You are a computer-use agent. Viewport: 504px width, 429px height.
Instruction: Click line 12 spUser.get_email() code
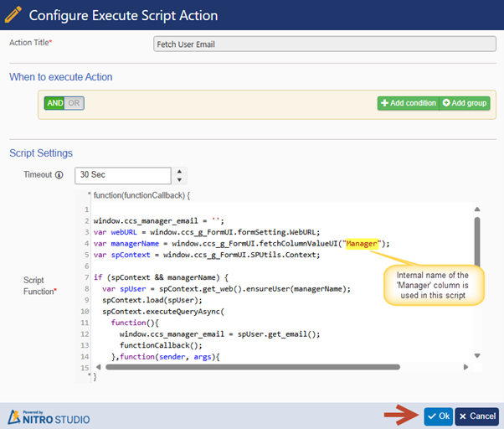tap(220, 334)
